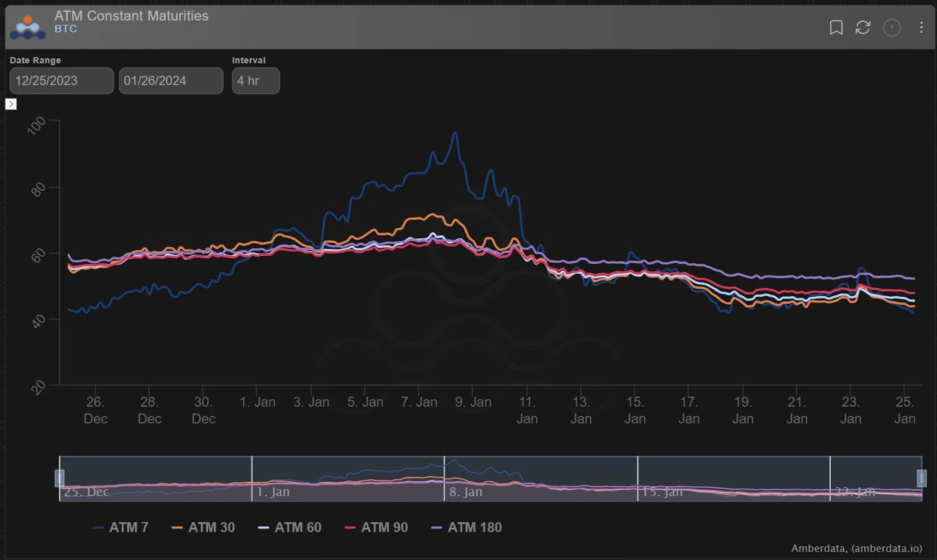The height and width of the screenshot is (560, 937).
Task: Click the left navigator range handle
Action: (60, 478)
